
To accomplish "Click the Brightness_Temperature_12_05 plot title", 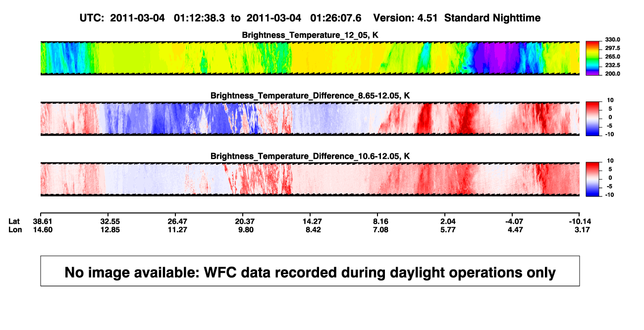I will [x=310, y=35].
